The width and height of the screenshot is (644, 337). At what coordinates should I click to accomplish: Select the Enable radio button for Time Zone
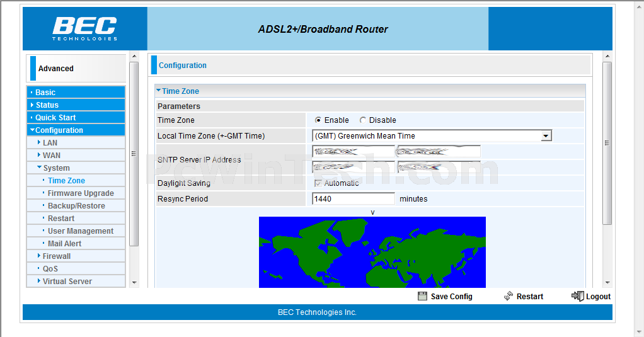click(318, 120)
